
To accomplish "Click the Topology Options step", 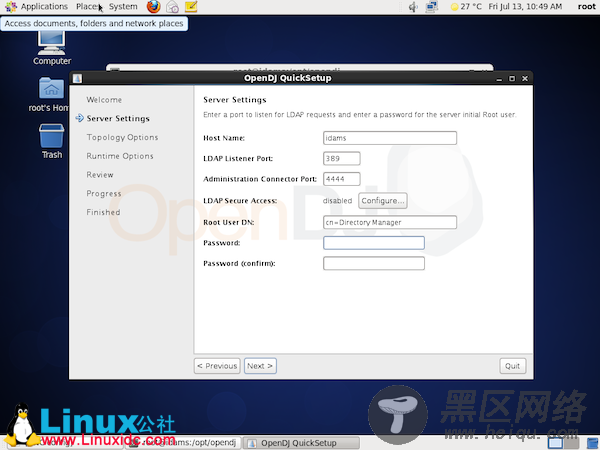I will click(122, 137).
